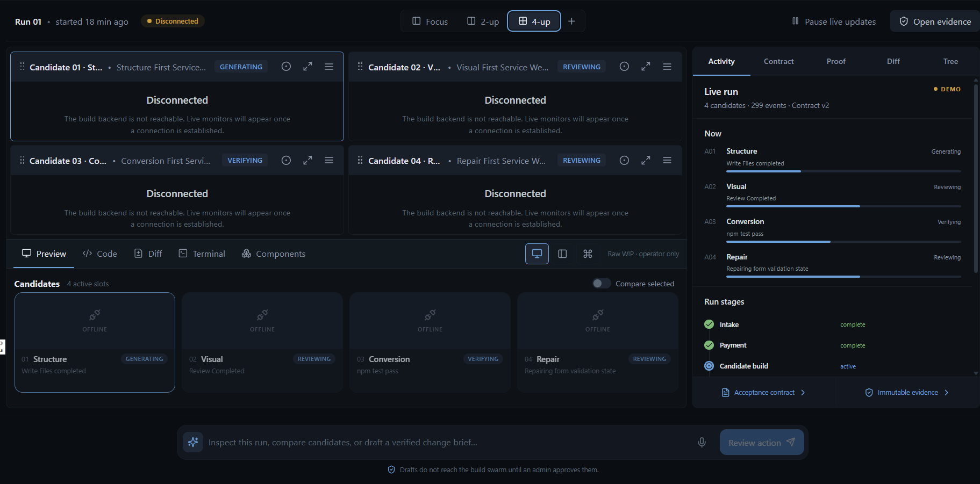Switch to Terminal tab
The height and width of the screenshot is (484, 980).
202,254
